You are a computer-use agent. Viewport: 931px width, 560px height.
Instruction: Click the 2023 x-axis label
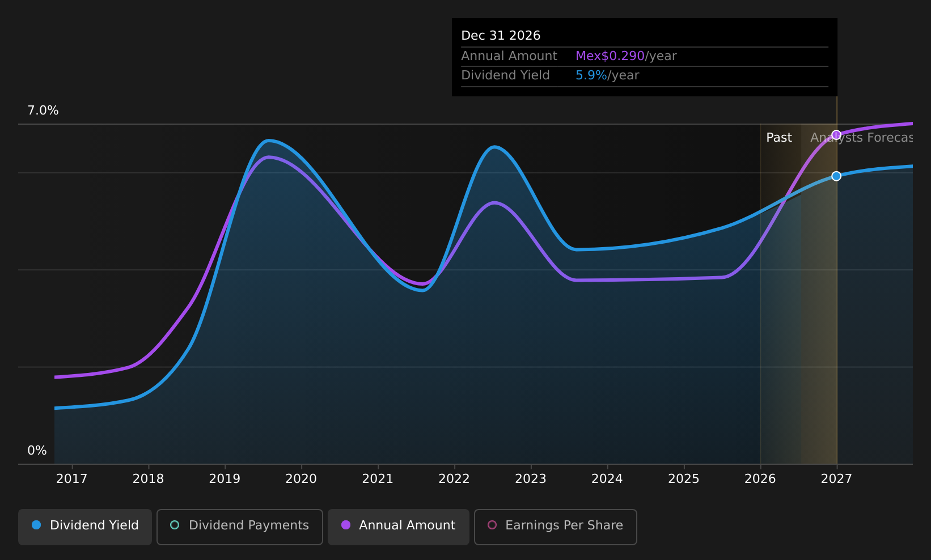click(x=531, y=479)
